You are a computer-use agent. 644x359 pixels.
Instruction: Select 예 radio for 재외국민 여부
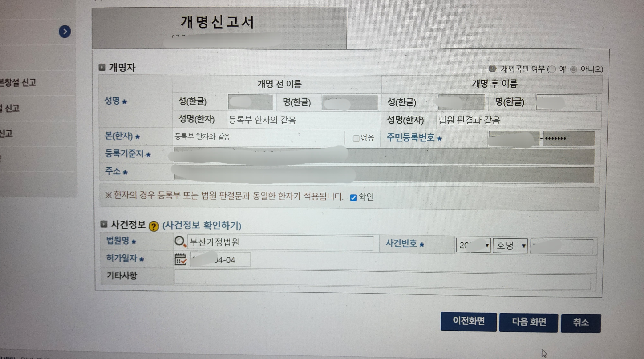[x=552, y=69]
